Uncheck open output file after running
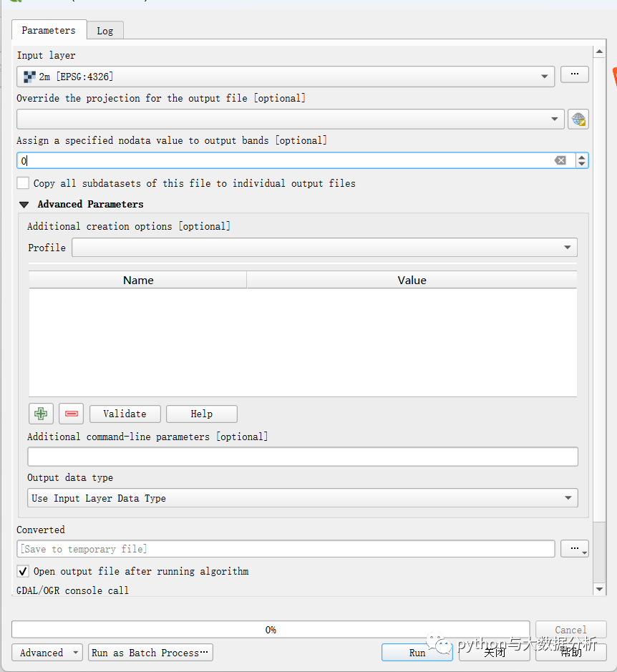The width and height of the screenshot is (617, 672). click(24, 571)
